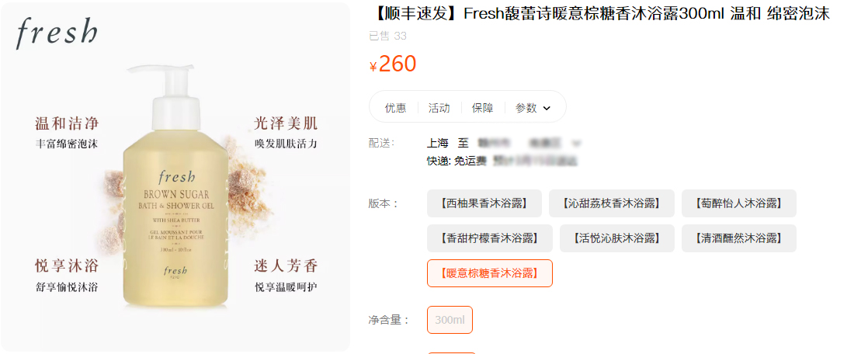
Task: Select the 葡醉怡人沐浴露 version
Action: click(739, 203)
